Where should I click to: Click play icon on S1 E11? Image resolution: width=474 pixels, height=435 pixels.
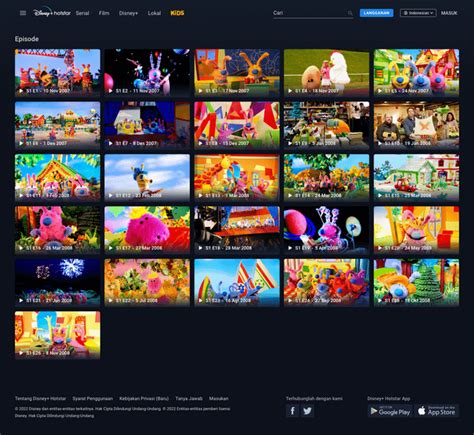click(21, 195)
